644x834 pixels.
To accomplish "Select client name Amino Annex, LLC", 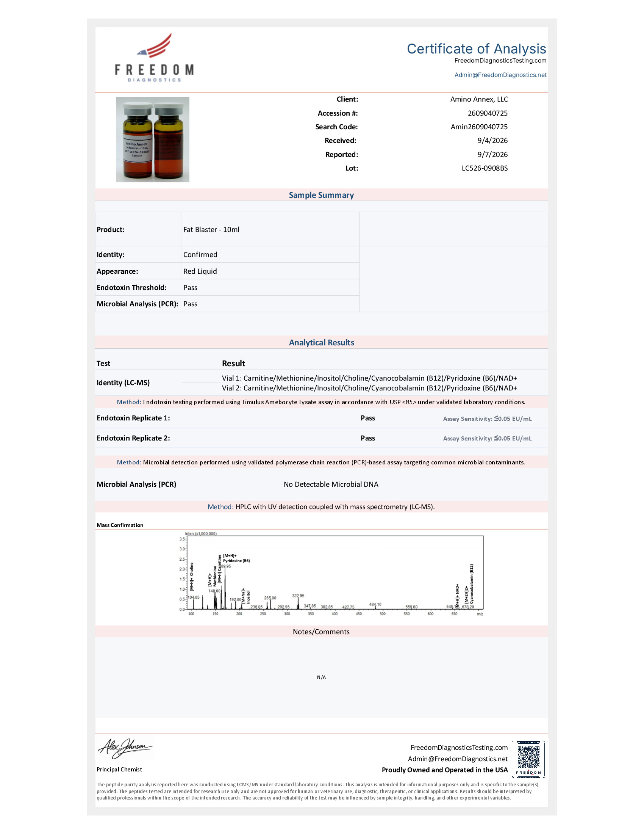I will (x=479, y=99).
